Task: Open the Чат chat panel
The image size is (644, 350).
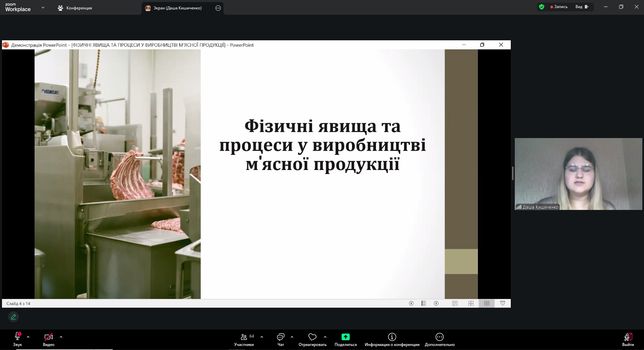Action: coord(281,339)
